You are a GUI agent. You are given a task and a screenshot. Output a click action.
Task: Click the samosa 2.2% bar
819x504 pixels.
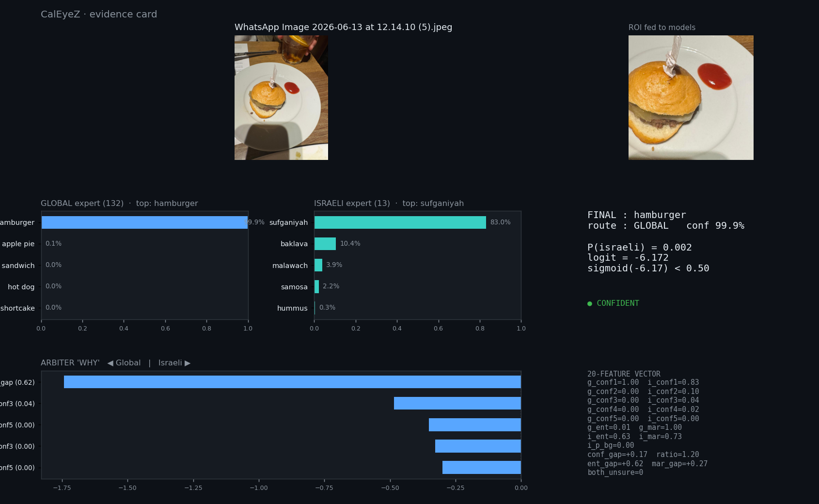[316, 286]
